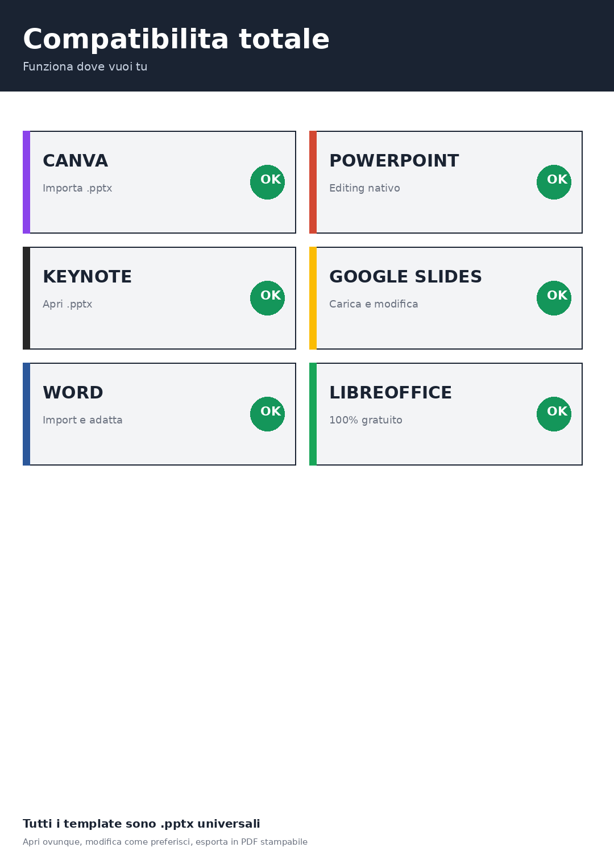The height and width of the screenshot is (868, 614).
Task: Click the OK badge on Canva card
Action: 267,182
